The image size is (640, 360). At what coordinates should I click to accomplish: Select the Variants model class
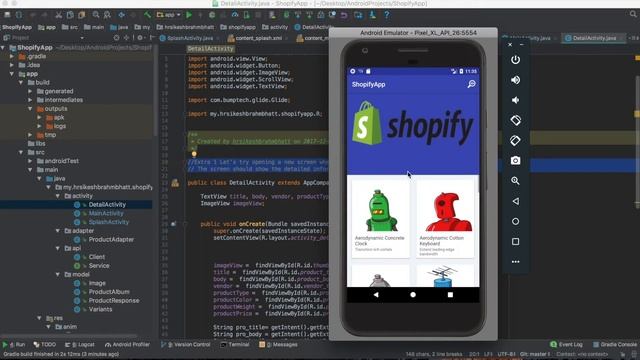coord(100,309)
